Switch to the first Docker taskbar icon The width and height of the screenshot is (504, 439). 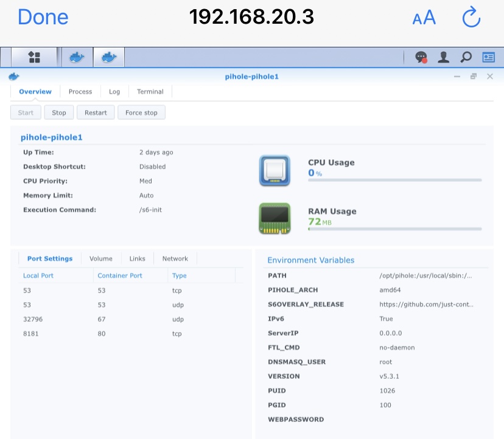77,57
